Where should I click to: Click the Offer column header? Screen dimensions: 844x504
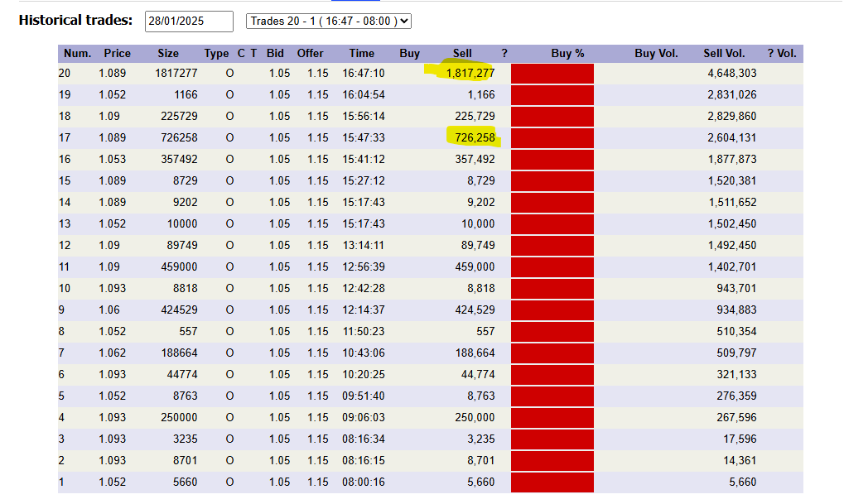(x=310, y=53)
